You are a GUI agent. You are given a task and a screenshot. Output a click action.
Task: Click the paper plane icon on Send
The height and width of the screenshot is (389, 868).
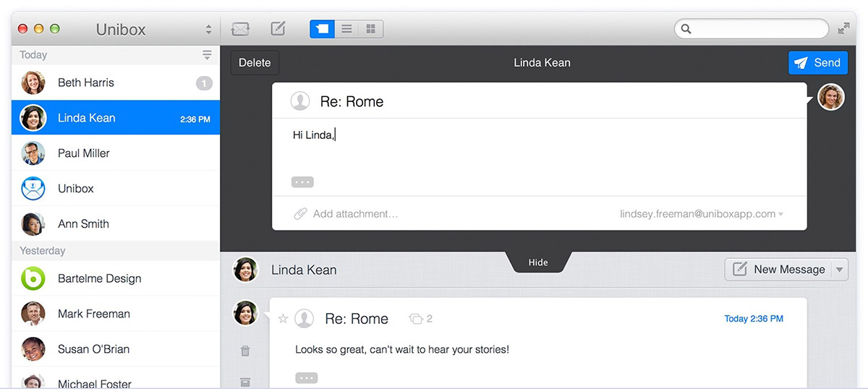pyautogui.click(x=801, y=63)
